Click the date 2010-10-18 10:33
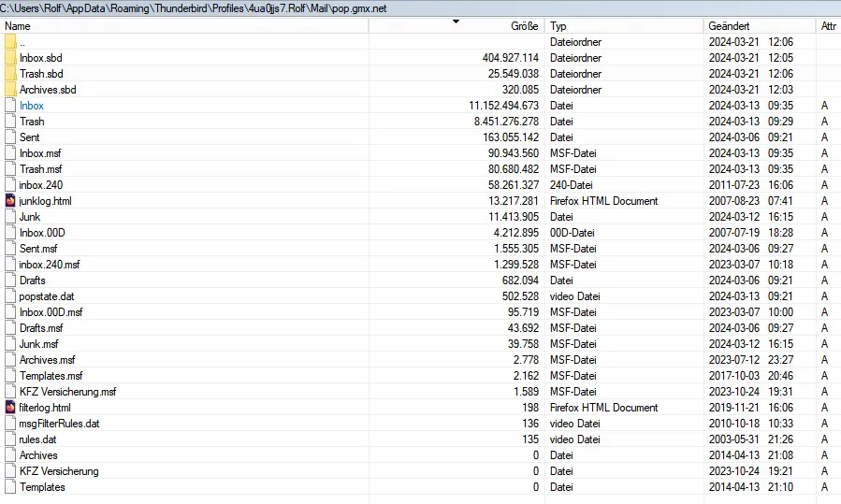 [x=750, y=424]
